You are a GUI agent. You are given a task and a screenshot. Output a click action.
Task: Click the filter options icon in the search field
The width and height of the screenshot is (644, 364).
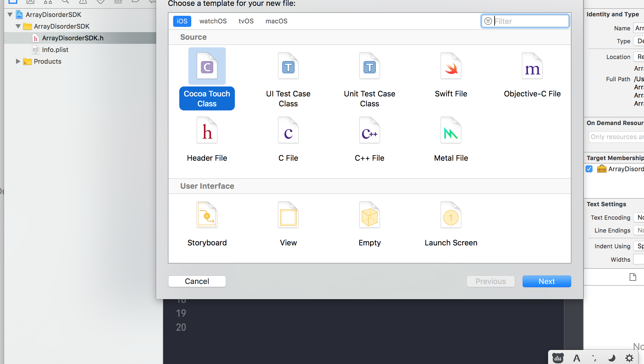[x=488, y=21]
